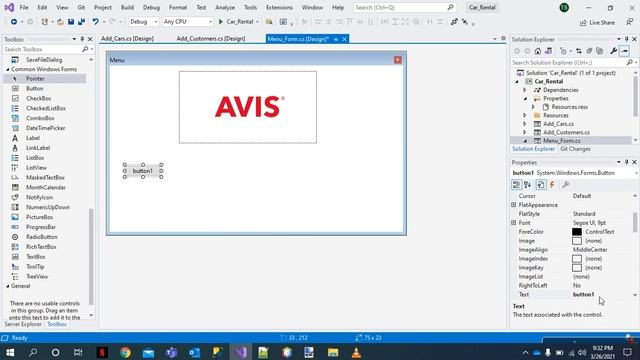This screenshot has width=640, height=360.
Task: Select Menu_Form.cs in Solution Explorer
Action: pyautogui.click(x=561, y=141)
